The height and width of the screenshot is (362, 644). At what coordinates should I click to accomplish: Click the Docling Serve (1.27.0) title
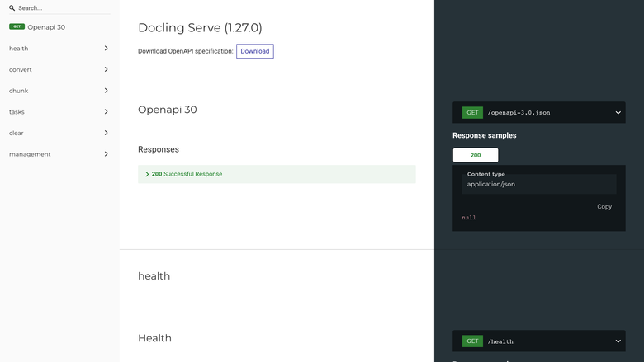(200, 27)
